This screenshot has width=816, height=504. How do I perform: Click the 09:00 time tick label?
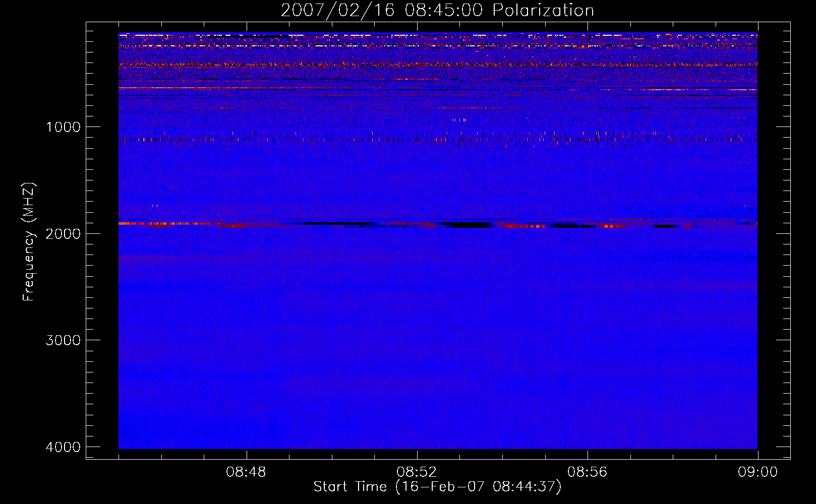tap(757, 472)
